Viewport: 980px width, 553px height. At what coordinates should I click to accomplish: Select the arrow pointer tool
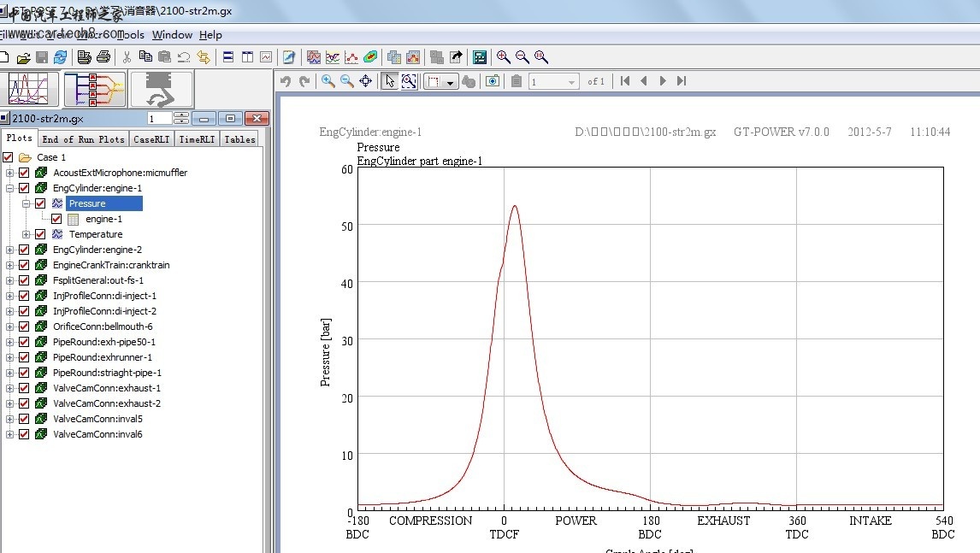click(x=390, y=81)
